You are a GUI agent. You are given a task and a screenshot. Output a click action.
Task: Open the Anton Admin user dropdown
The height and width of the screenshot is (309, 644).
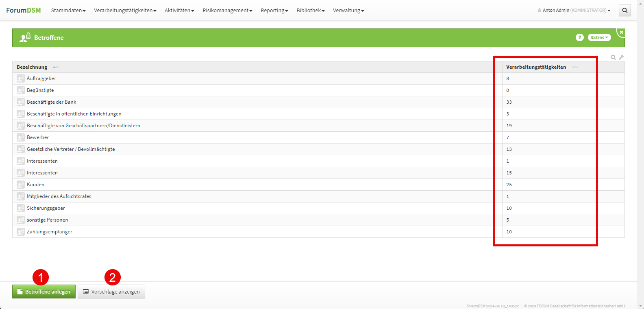pos(574,10)
